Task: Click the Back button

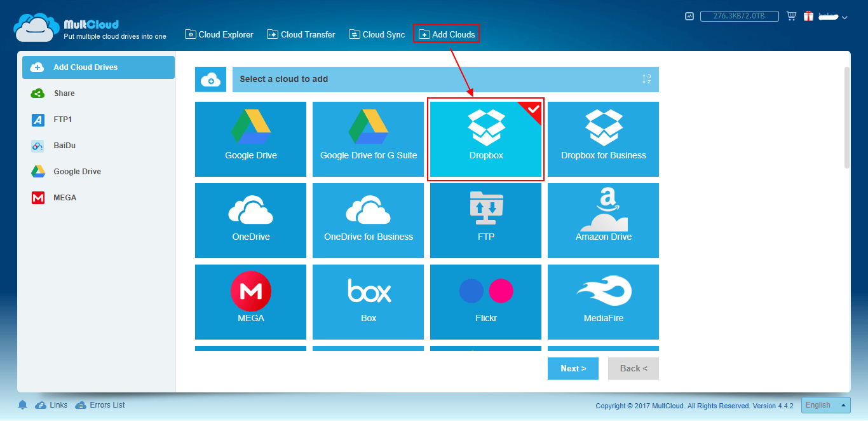Action: click(634, 368)
